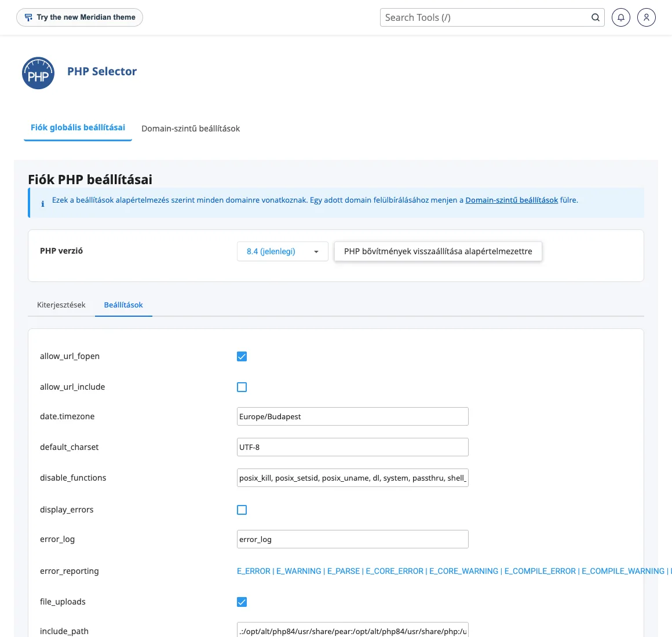Open the PHP version 8.4 dropdown
Image resolution: width=672 pixels, height=637 pixels.
(x=283, y=251)
